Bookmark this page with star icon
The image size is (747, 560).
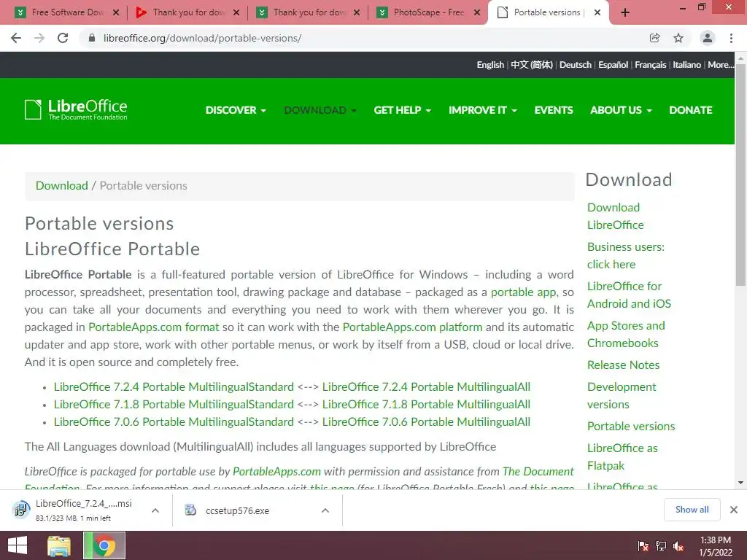pyautogui.click(x=678, y=38)
